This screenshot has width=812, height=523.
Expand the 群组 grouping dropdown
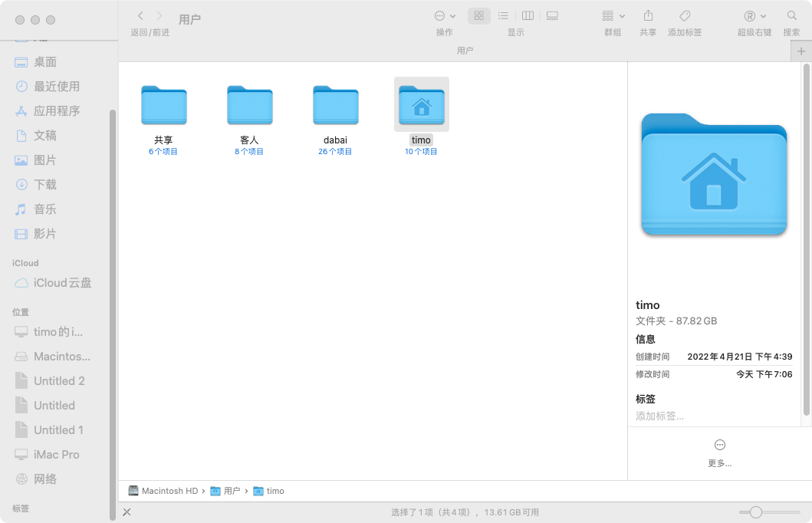point(613,16)
